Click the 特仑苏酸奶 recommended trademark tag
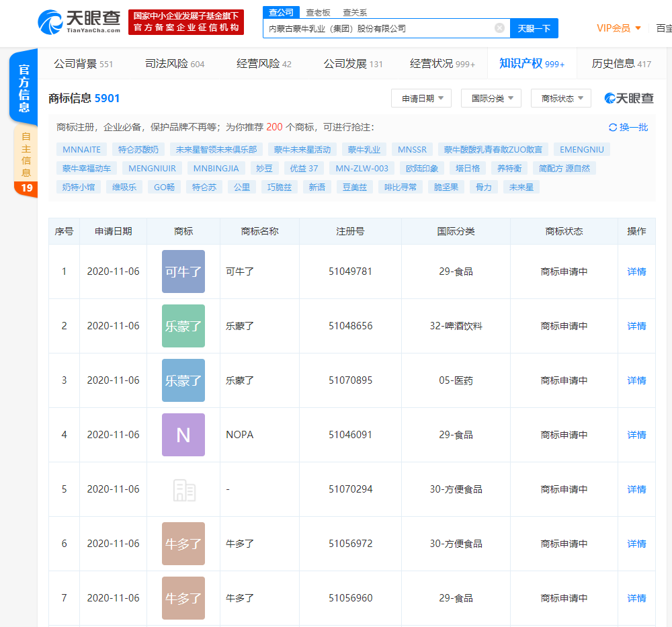The image size is (672, 627). [138, 149]
